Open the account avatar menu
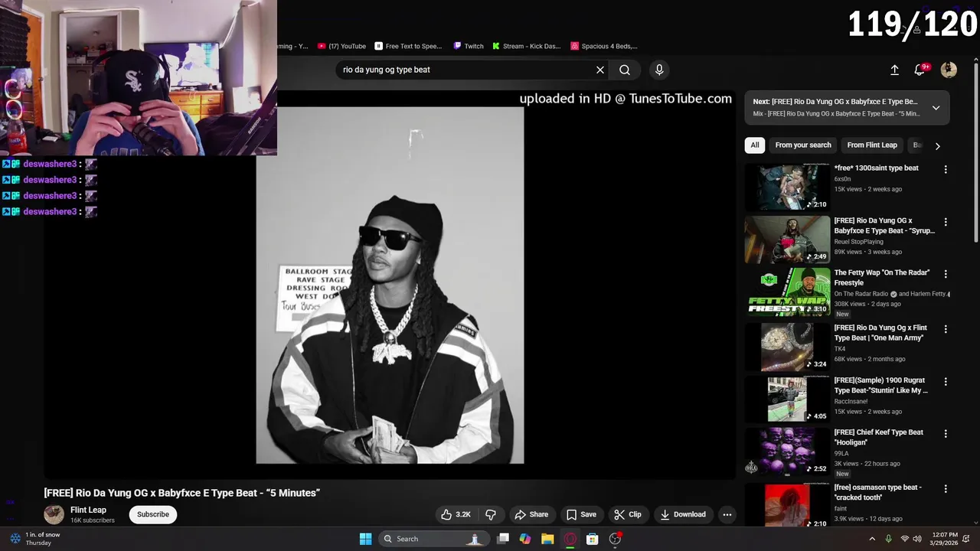 949,70
